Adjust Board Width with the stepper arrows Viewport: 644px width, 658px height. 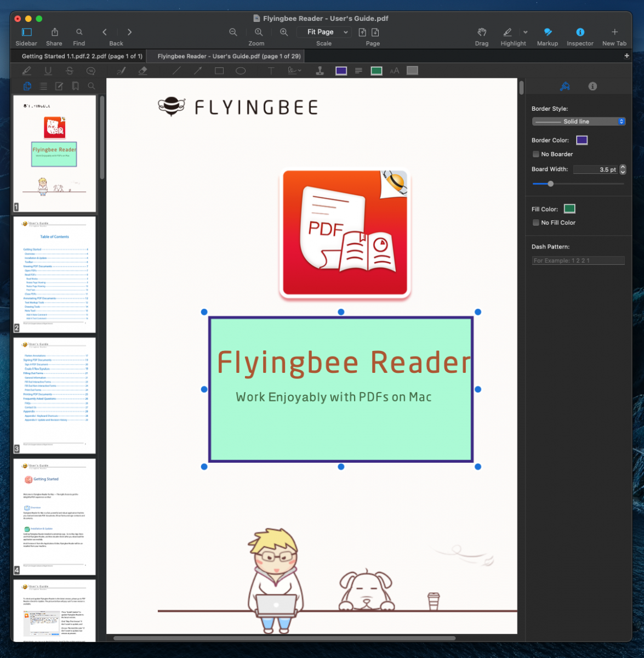click(623, 169)
